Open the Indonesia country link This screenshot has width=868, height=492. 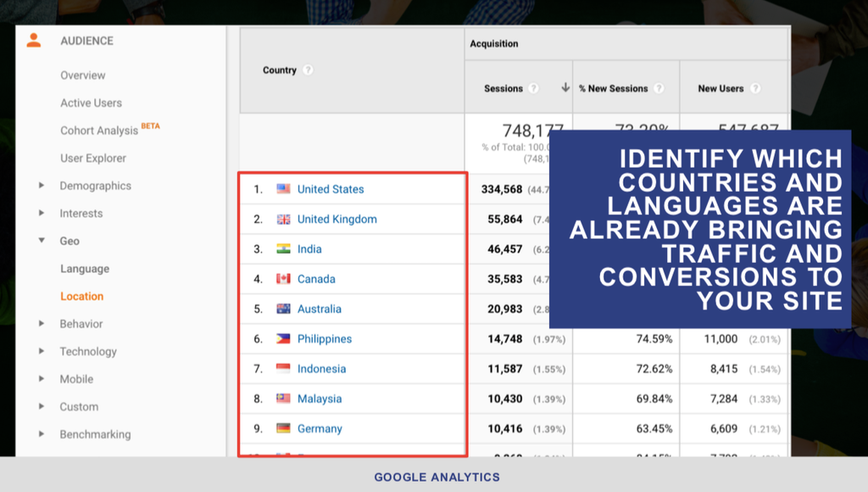click(321, 369)
